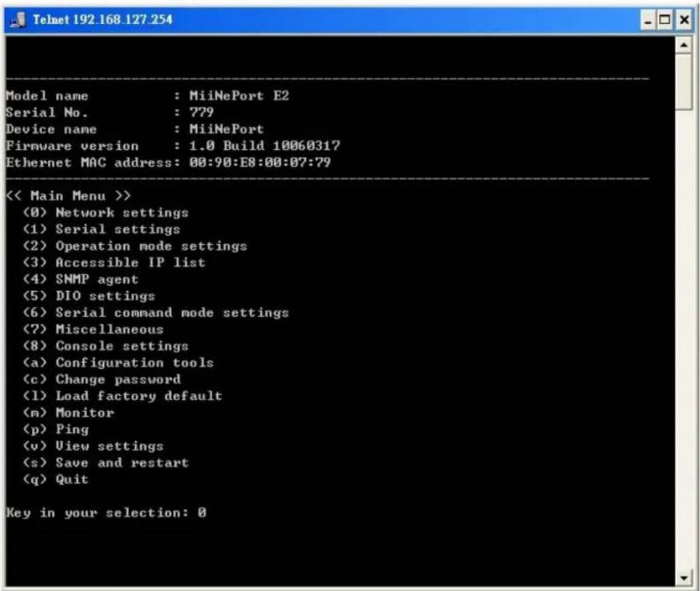Click the Telnet icon in the title bar

pos(18,20)
